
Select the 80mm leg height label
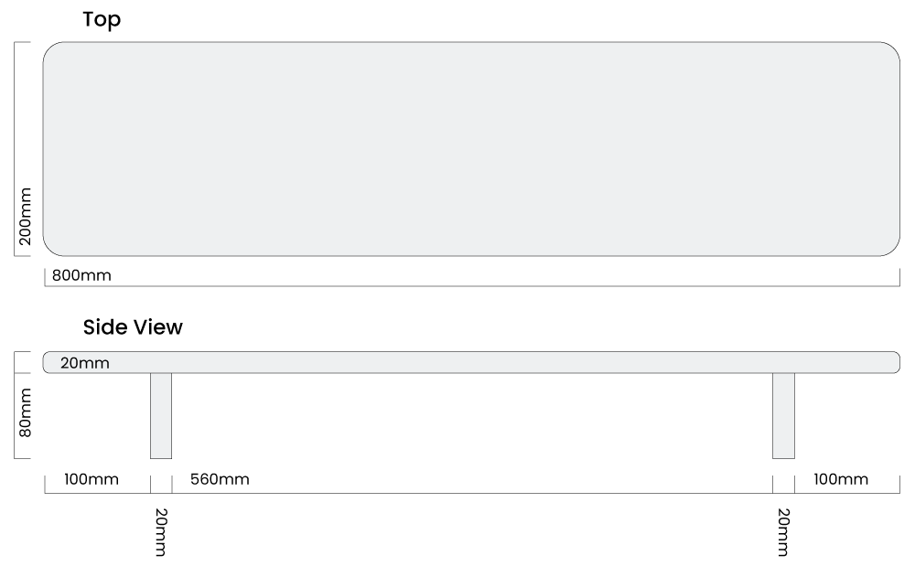pyautogui.click(x=25, y=413)
